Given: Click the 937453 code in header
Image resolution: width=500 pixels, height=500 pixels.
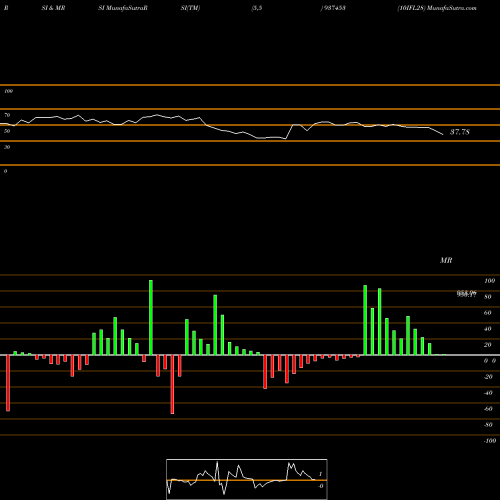Looking at the screenshot, I should pos(334,8).
